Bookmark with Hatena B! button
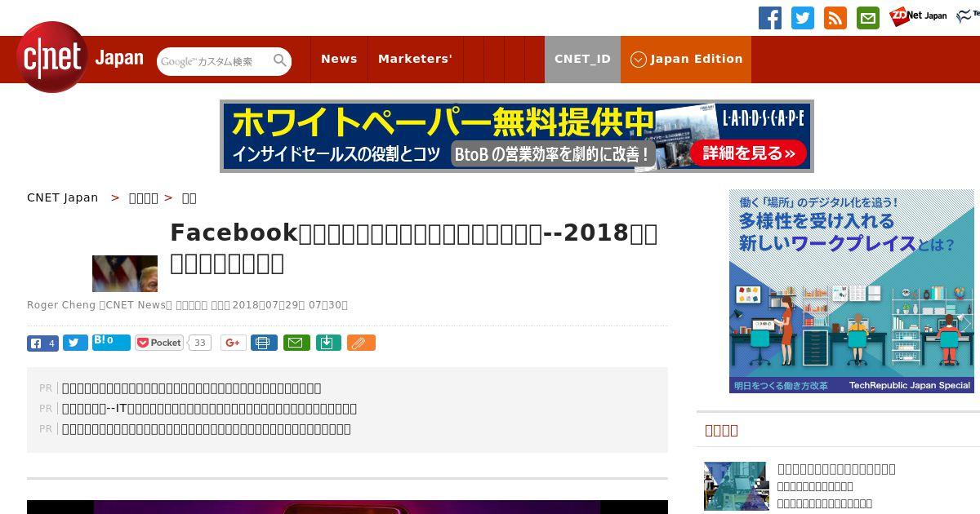 point(111,342)
